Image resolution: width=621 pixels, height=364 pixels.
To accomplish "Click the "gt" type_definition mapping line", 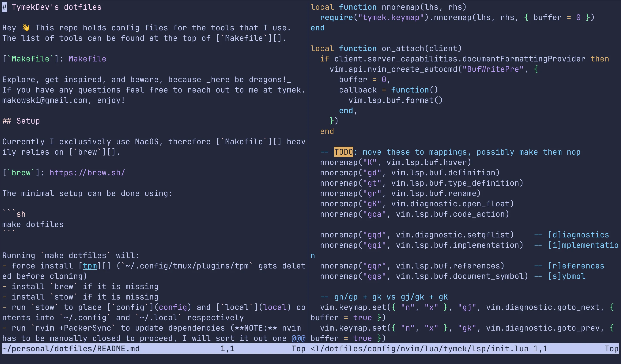I will [421, 183].
